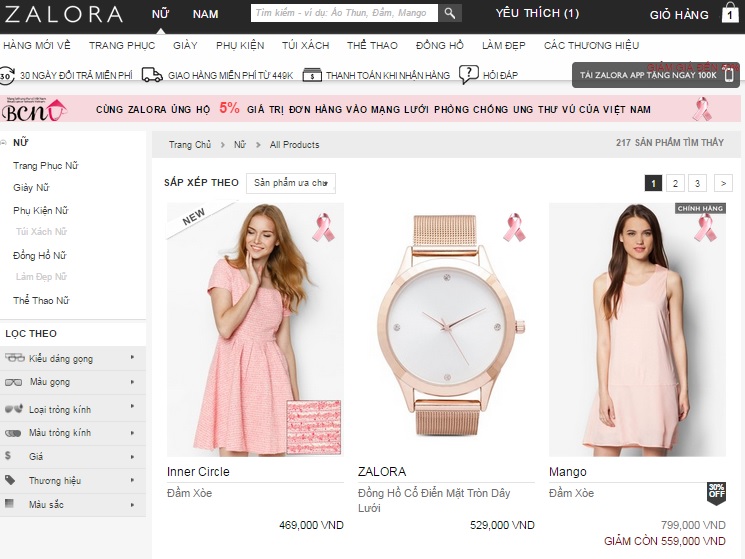Image resolution: width=745 pixels, height=559 pixels.
Task: Click the Loại tròng kính lens icon
Action: [13, 408]
